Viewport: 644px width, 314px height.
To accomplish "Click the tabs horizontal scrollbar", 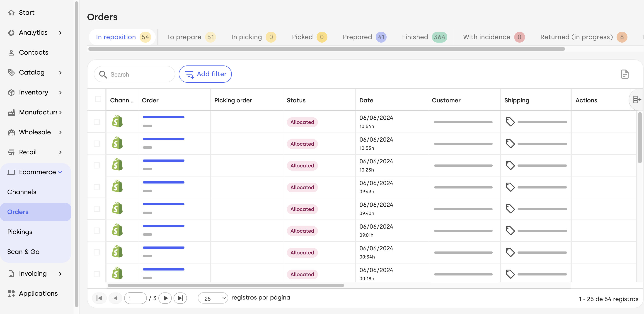I will coord(327,49).
